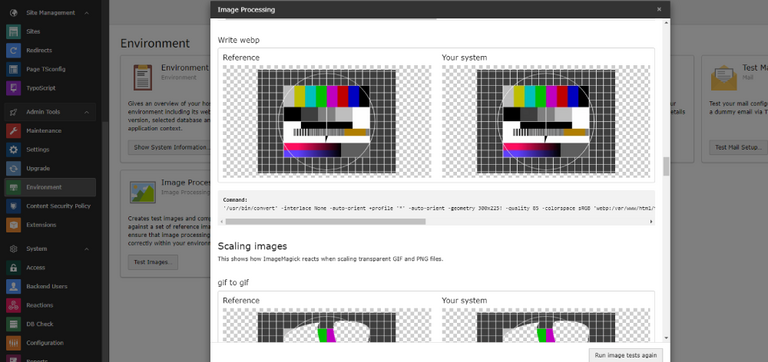Open the Maintenance wrench icon
The height and width of the screenshot is (362, 768).
click(x=14, y=131)
